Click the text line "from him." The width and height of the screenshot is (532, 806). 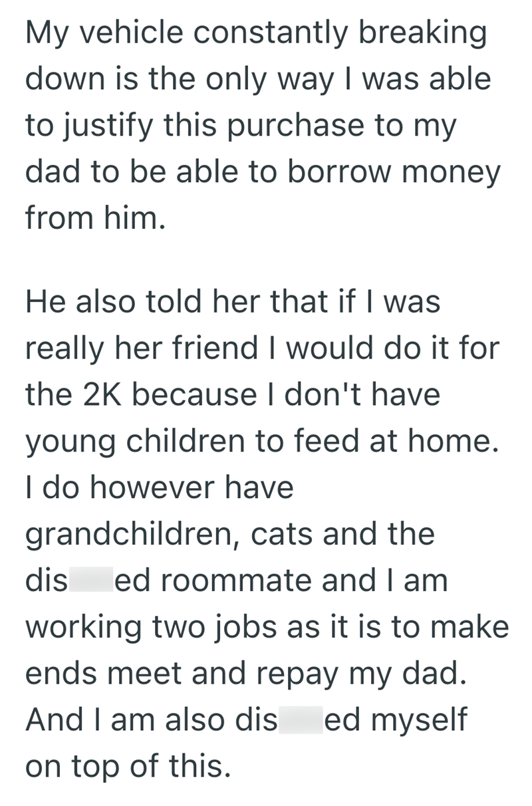[94, 219]
